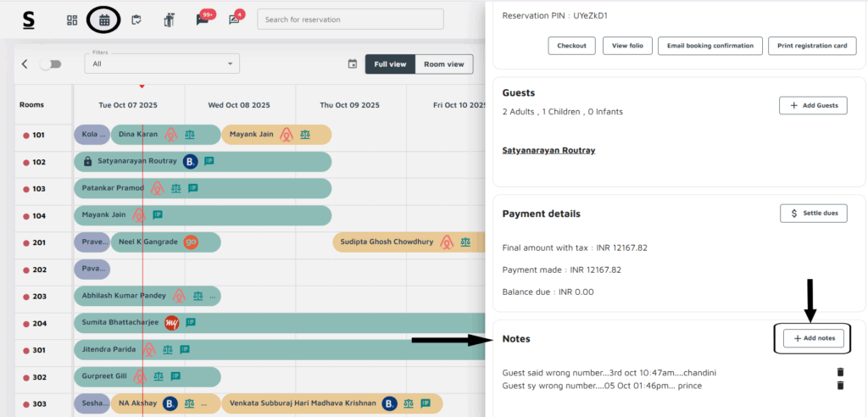Expand the Filters dropdown set to All
The height and width of the screenshot is (417, 868).
tap(162, 64)
